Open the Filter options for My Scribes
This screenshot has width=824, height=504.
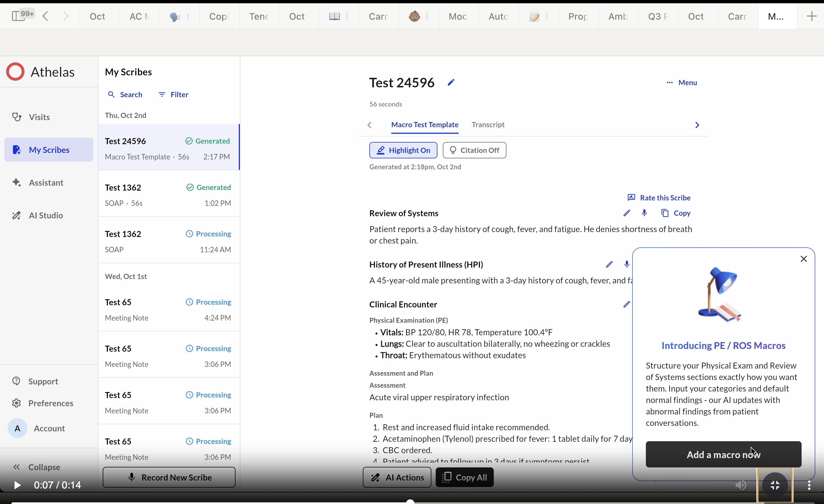tap(173, 94)
